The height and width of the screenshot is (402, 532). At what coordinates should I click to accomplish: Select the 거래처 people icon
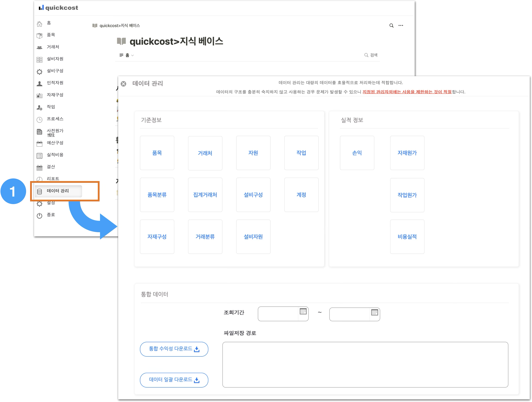(39, 48)
